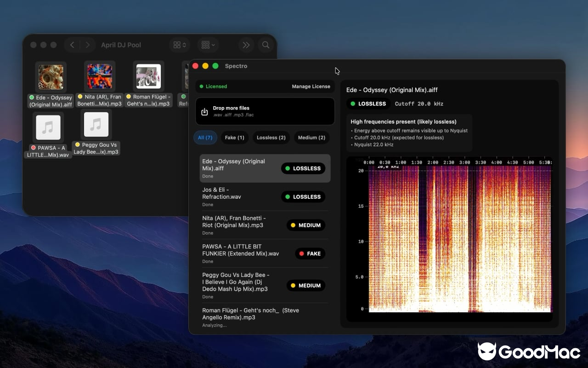
Task: Expand the overflow toolbar chevron in Finder
Action: click(x=246, y=45)
